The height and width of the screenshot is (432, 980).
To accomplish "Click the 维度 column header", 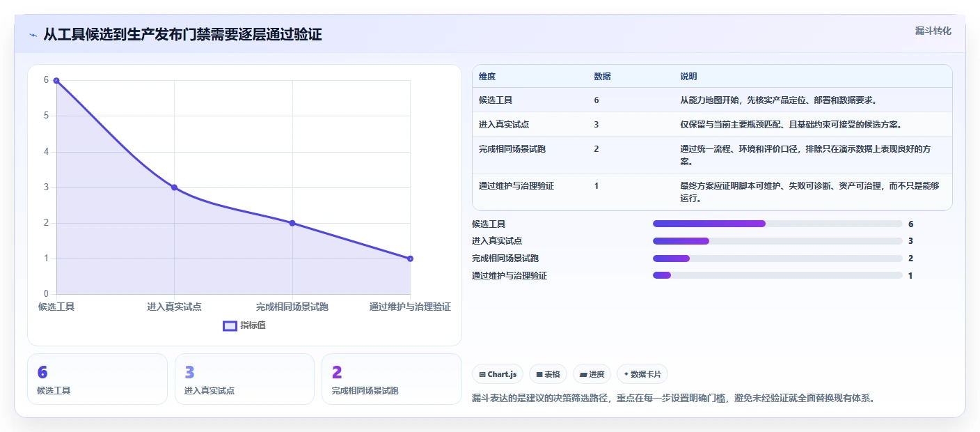I will [x=487, y=77].
